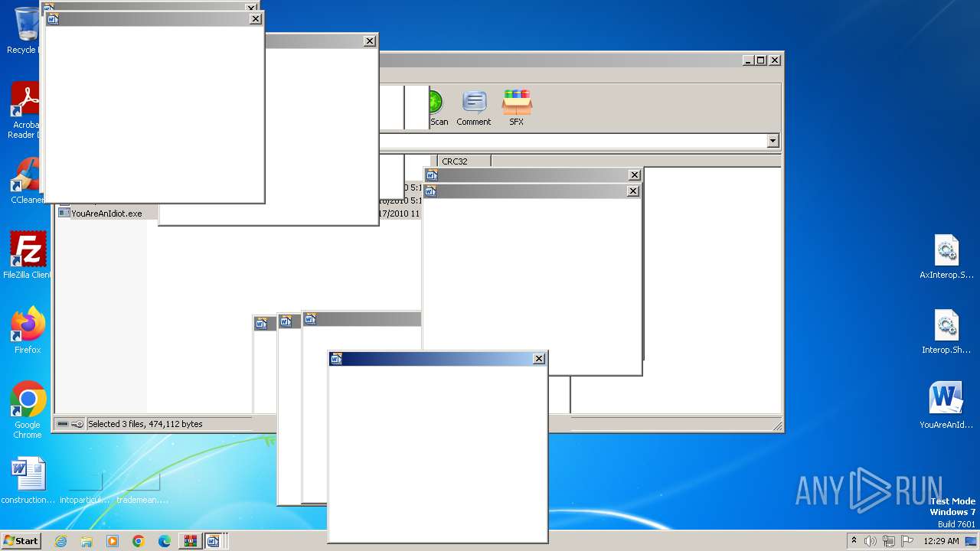Image resolution: width=980 pixels, height=551 pixels.
Task: Open the volume control in system tray
Action: (x=871, y=541)
